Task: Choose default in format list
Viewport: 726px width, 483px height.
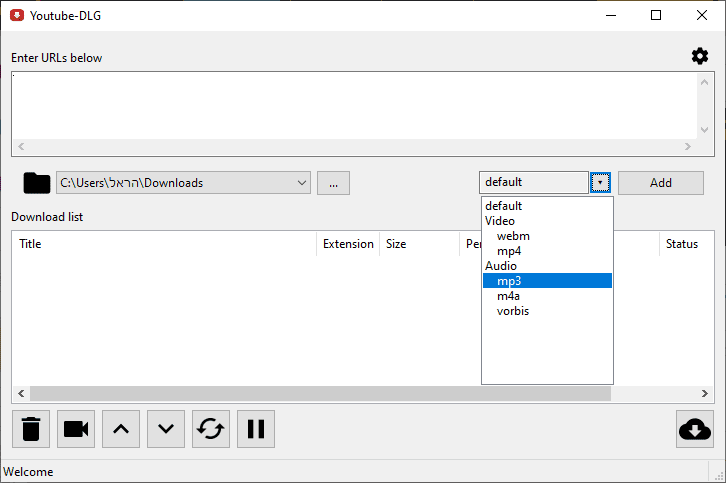Action: [x=547, y=206]
